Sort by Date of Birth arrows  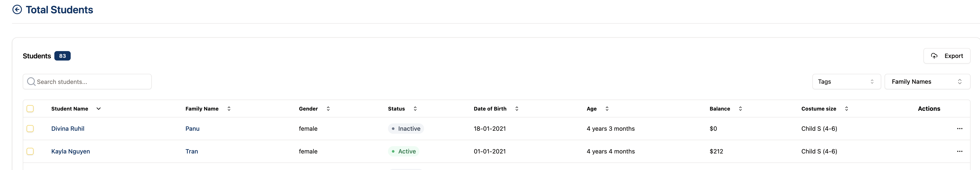click(517, 109)
